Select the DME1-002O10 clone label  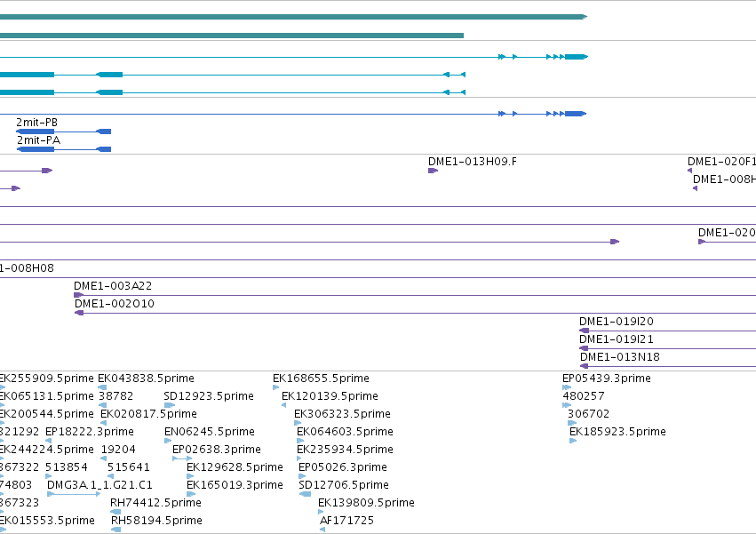pos(115,304)
